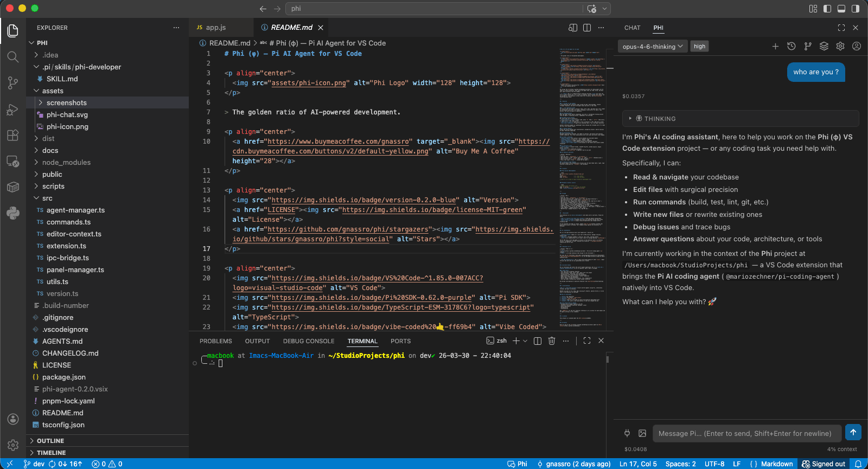Screen dimensions: 868x469
Task: Split the editor right
Action: pos(587,28)
